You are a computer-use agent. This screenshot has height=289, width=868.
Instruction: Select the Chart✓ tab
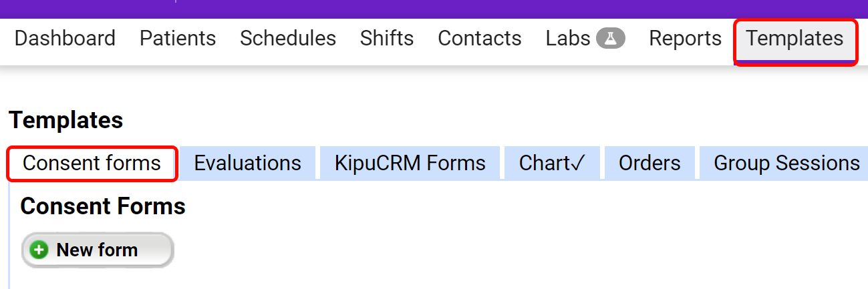(552, 164)
